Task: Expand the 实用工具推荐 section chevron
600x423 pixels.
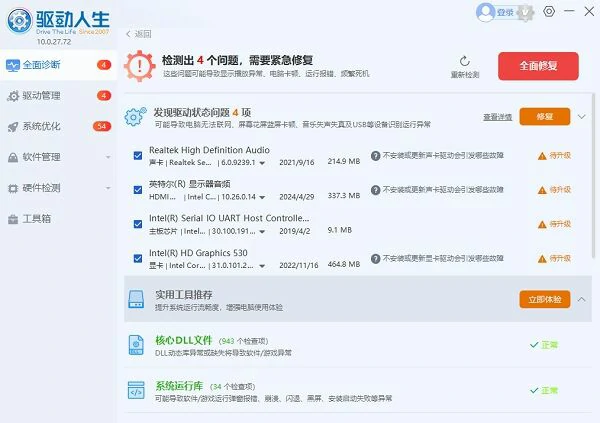Action: point(582,299)
